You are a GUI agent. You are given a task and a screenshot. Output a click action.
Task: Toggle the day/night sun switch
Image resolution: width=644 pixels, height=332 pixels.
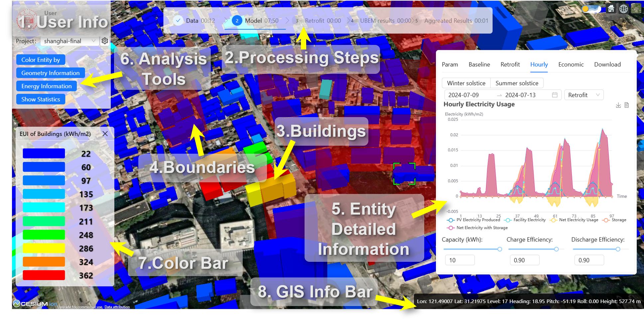coord(591,9)
